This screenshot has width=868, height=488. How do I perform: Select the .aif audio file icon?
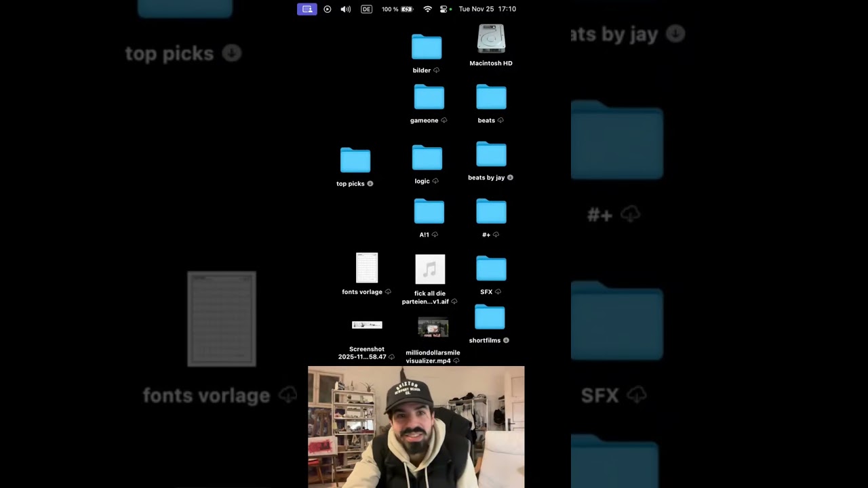[x=430, y=270]
